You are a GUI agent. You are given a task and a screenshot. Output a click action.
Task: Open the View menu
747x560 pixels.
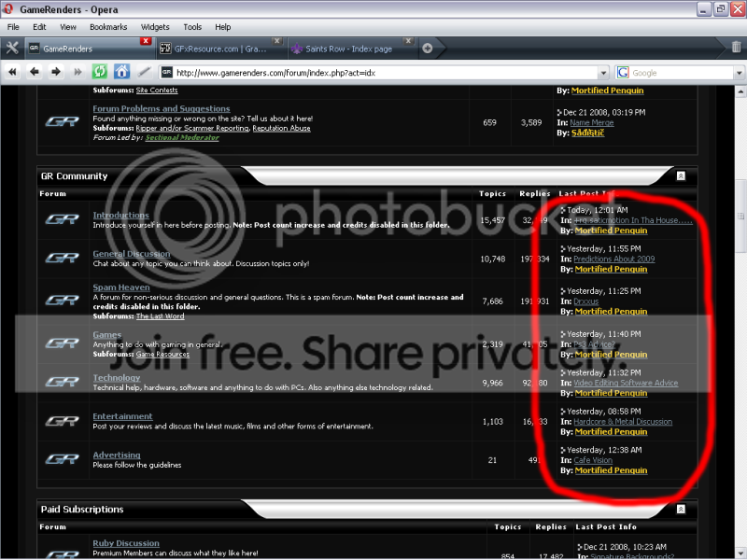click(x=68, y=27)
